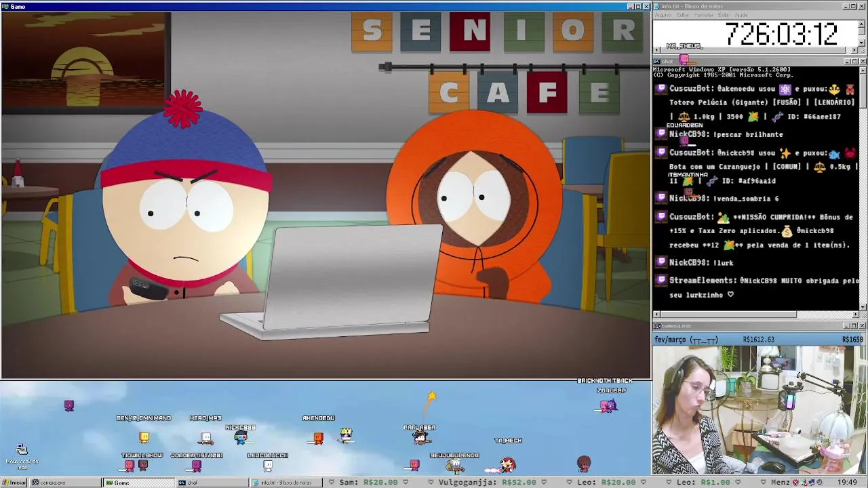Click 'Vulgoganjja: R$52.00' ticker entry
Screen dimensions: 868x488
(x=487, y=483)
